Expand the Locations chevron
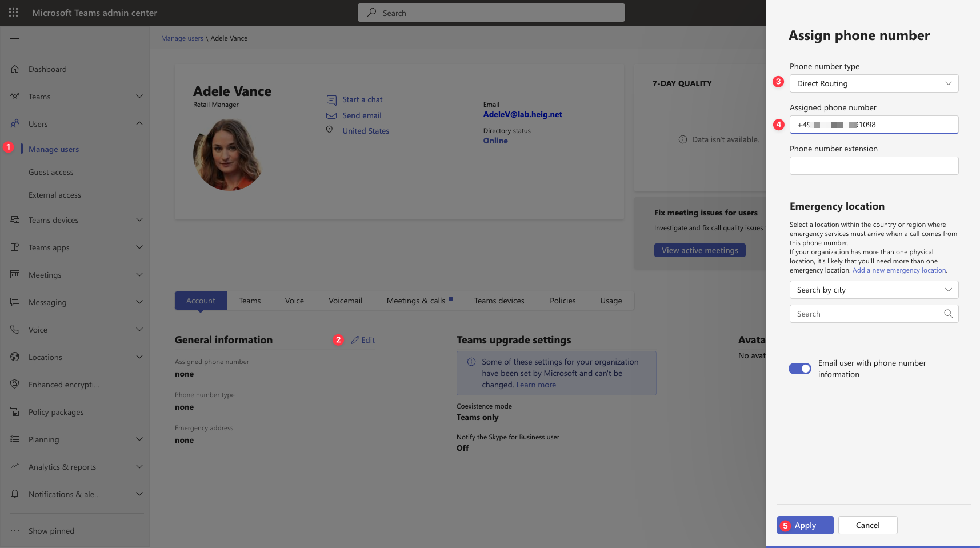Screen dimensions: 980x548 (139, 357)
